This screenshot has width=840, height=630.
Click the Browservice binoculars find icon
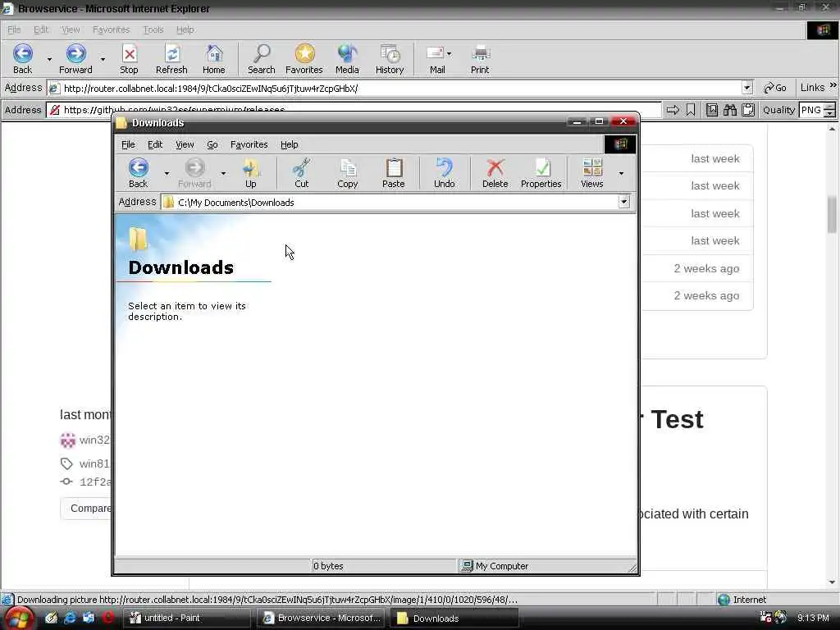coord(729,110)
